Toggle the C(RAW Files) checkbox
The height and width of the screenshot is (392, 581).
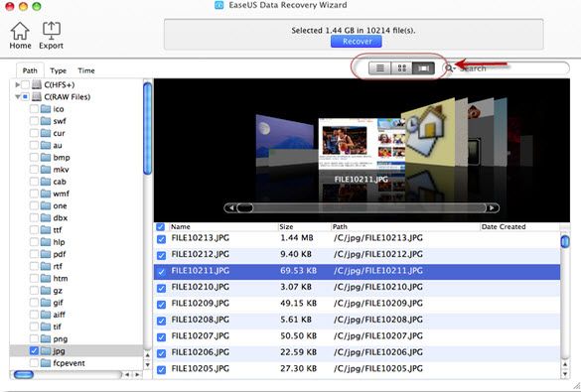25,97
